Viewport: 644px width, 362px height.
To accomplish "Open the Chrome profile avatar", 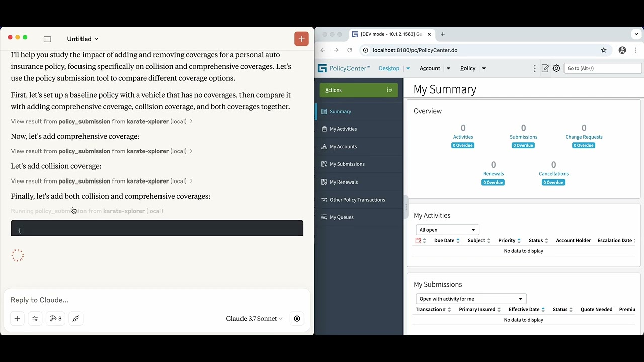I will (622, 50).
